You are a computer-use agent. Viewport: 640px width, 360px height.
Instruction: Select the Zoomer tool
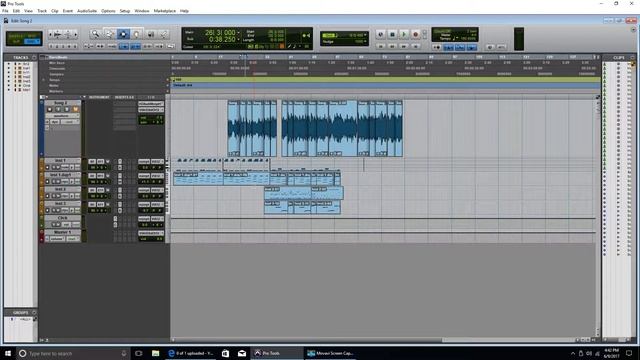(x=96, y=34)
